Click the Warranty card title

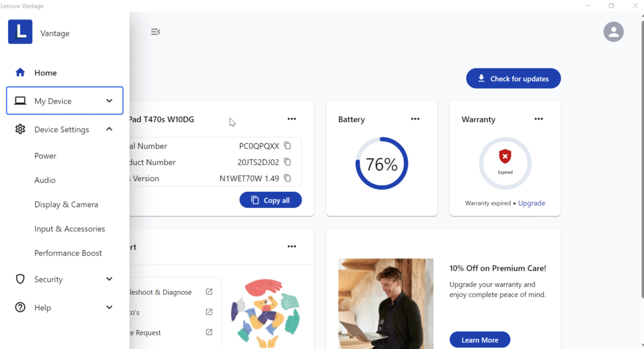point(479,119)
